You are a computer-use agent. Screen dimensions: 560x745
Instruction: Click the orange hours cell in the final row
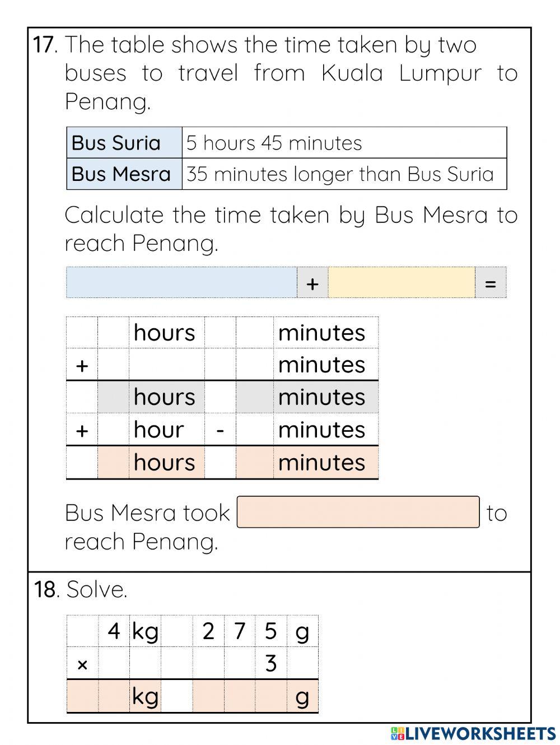click(x=114, y=463)
